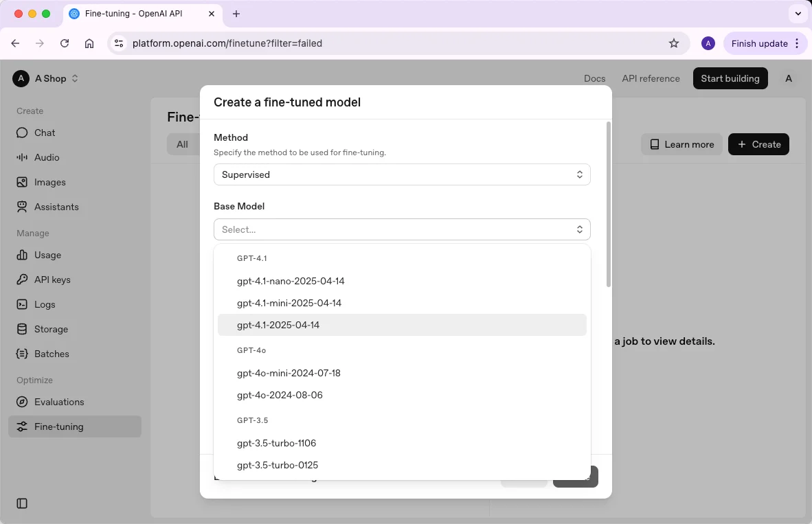Open Chat from the sidebar
Viewport: 812px width, 524px height.
[45, 133]
